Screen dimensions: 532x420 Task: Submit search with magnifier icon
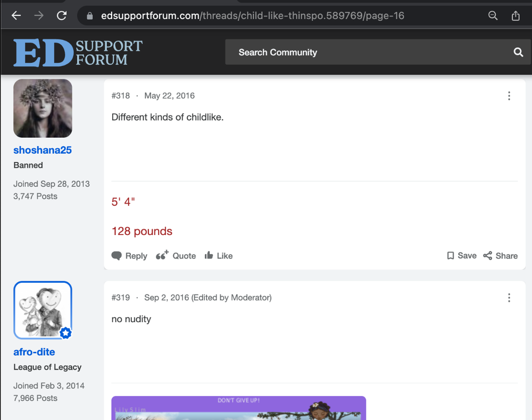(x=518, y=52)
